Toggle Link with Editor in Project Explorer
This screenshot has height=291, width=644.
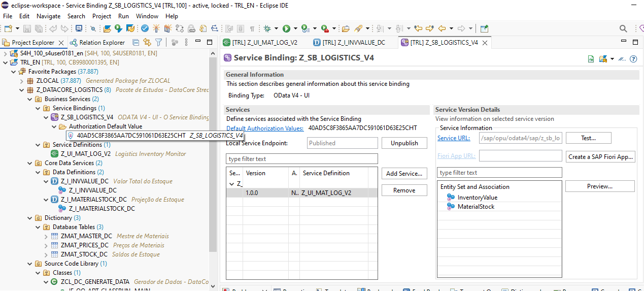pyautogui.click(x=147, y=43)
